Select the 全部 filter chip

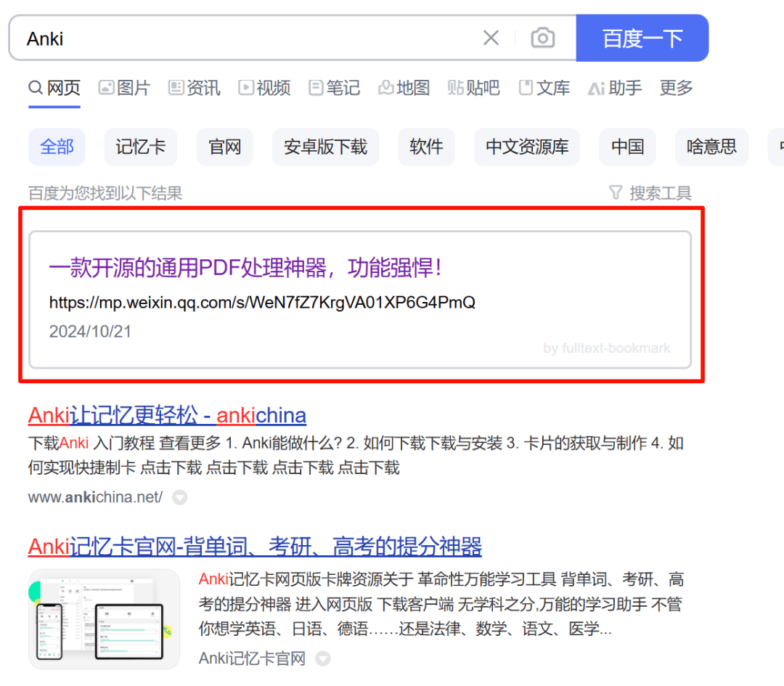tap(57, 147)
